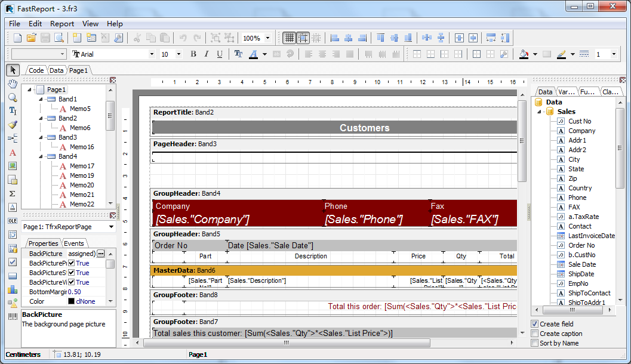Toggle the Create caption checkbox

pos(534,334)
